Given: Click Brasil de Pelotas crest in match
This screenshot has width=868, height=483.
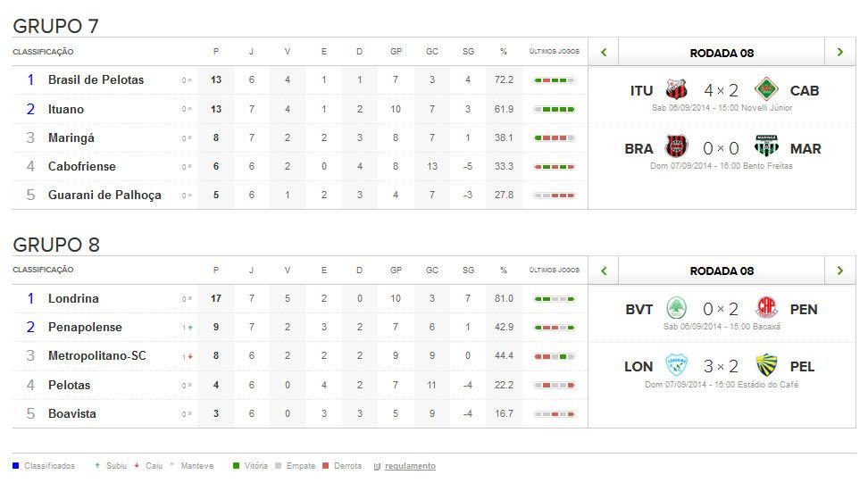Looking at the screenshot, I should (x=678, y=148).
